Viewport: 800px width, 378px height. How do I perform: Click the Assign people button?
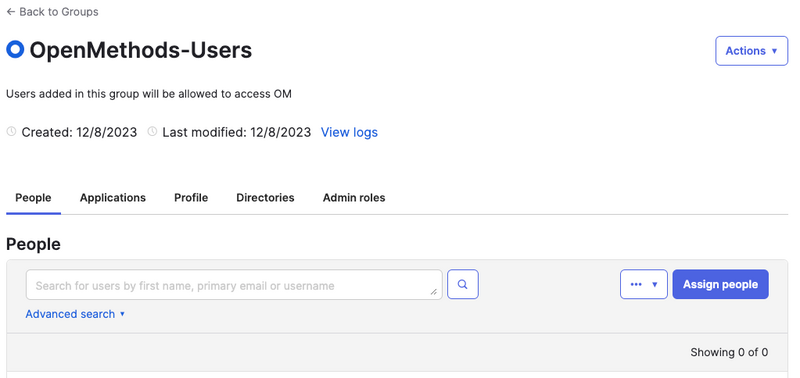[720, 284]
